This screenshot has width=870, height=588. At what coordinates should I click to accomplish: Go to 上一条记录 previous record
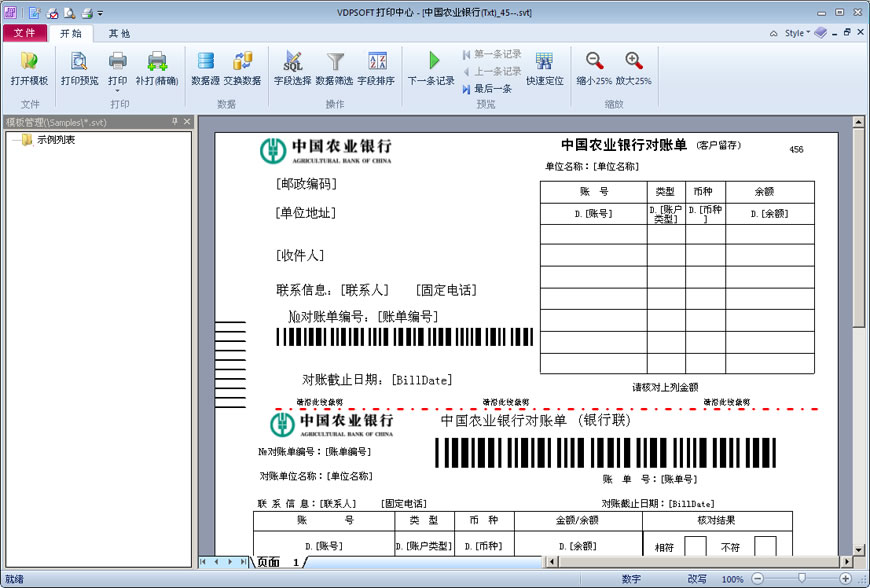tap(492, 71)
